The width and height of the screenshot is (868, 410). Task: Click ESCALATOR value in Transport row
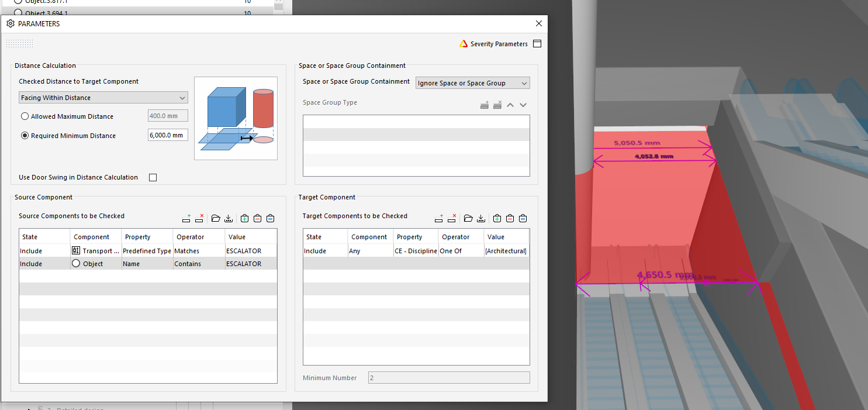pos(251,251)
